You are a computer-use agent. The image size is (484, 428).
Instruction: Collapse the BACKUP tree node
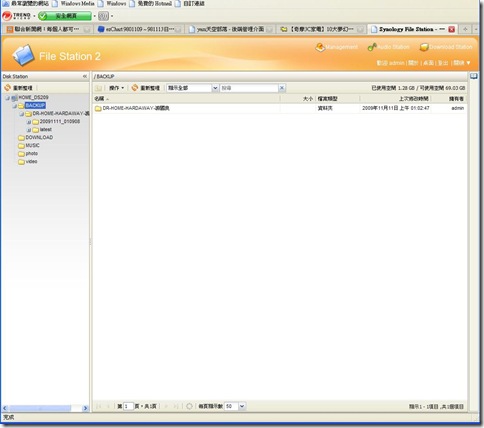15,106
